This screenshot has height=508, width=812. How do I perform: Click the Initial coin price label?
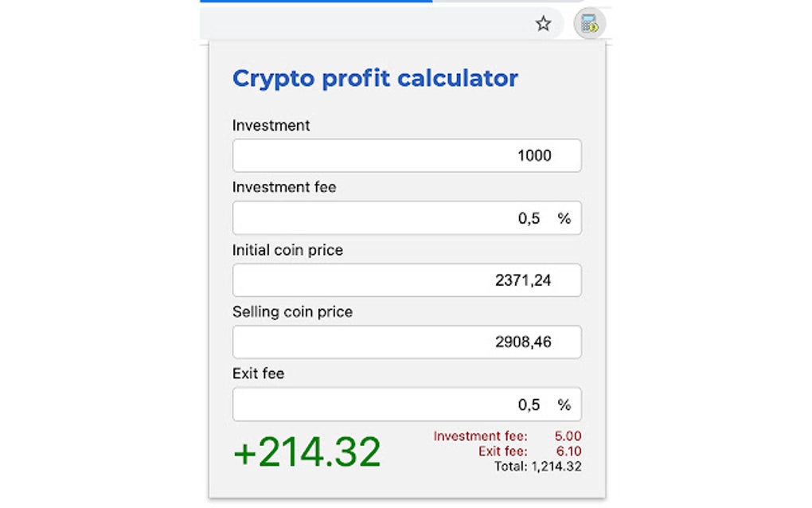pyautogui.click(x=287, y=249)
